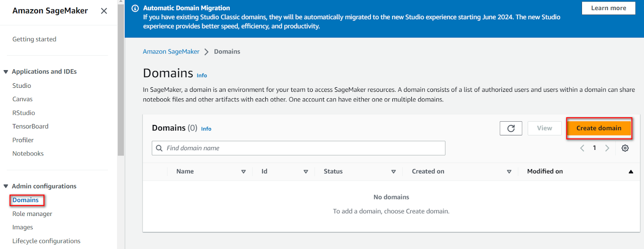
Task: Click the Create domain button
Action: (x=599, y=128)
